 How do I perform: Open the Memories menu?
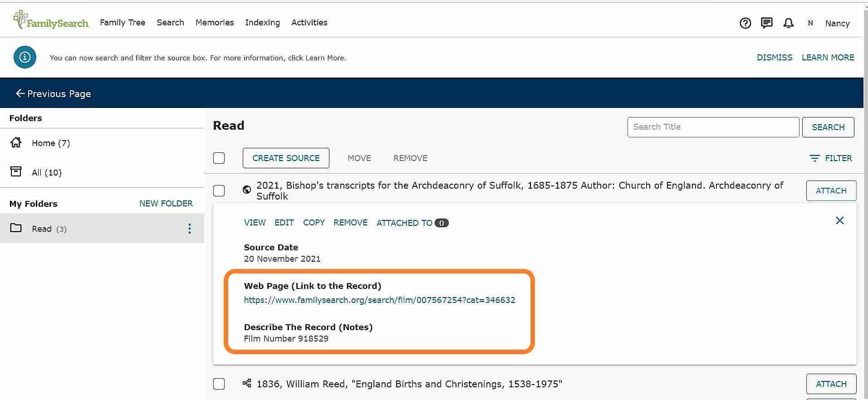click(214, 22)
